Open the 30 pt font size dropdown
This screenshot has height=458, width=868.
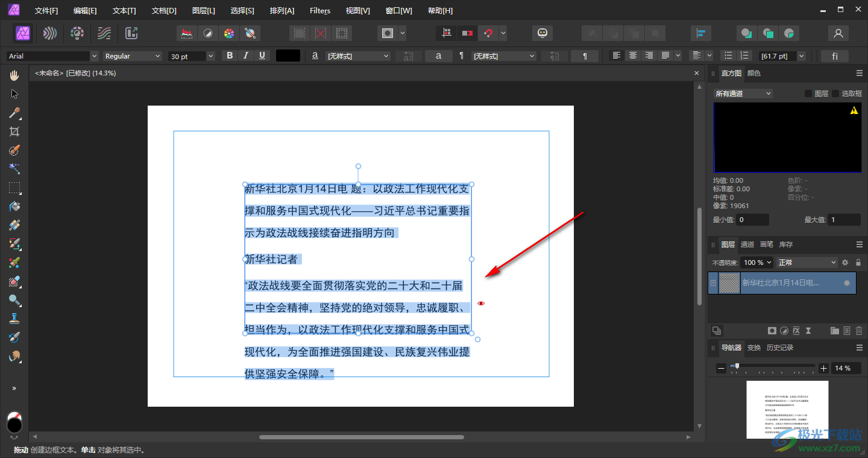click(192, 56)
